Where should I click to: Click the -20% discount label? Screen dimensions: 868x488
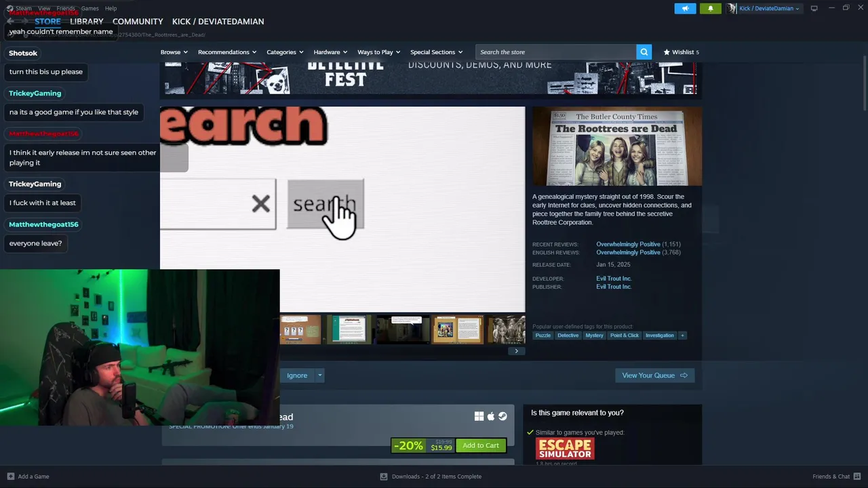(x=409, y=445)
